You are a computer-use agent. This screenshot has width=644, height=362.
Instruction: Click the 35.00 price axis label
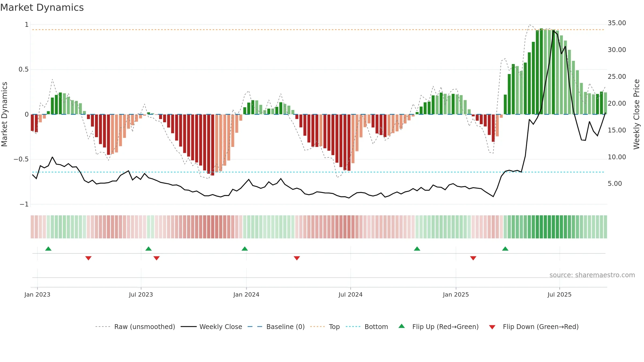[x=617, y=23]
